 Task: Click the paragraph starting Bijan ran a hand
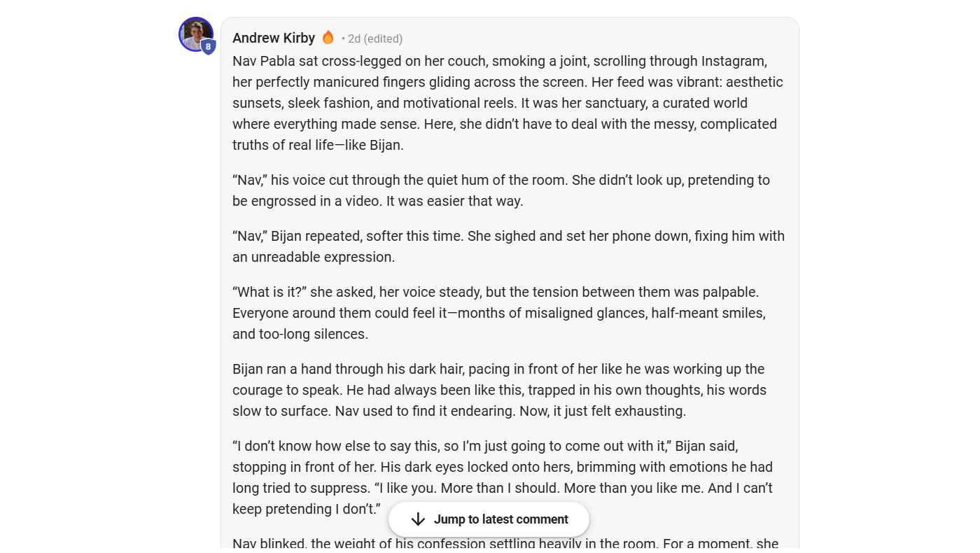point(500,390)
